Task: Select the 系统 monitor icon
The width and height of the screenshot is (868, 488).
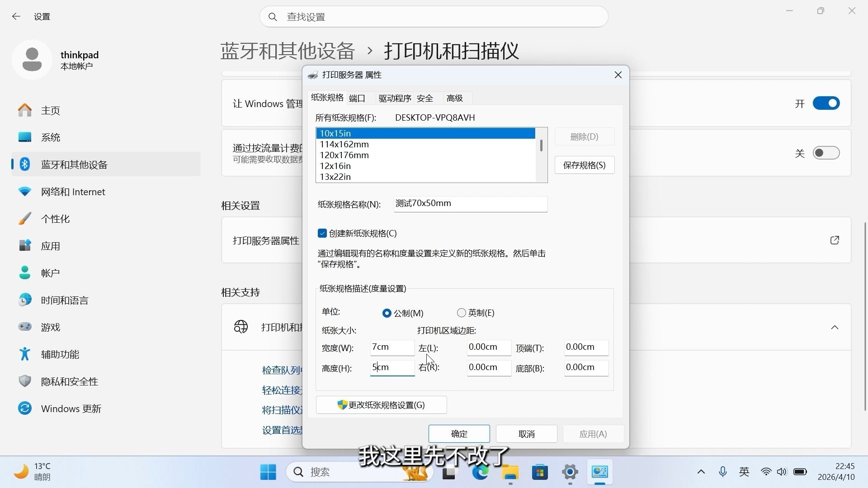Action: [x=25, y=137]
